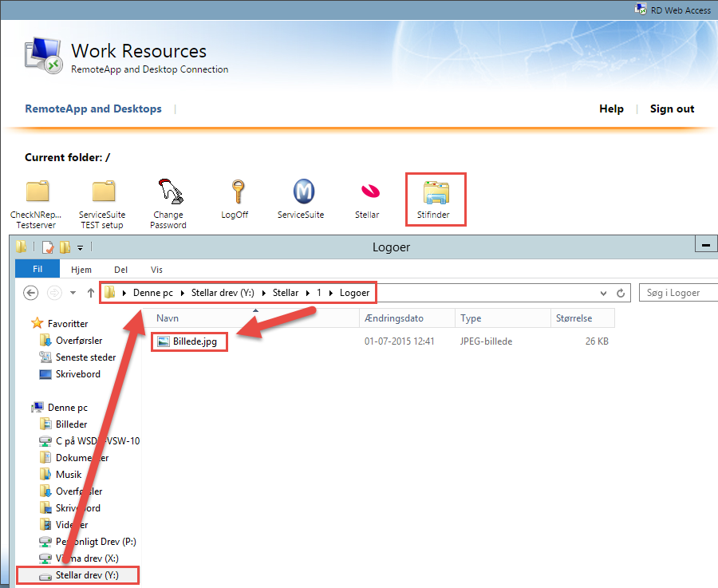Click the Properties icon in quick access toolbar

[48, 247]
